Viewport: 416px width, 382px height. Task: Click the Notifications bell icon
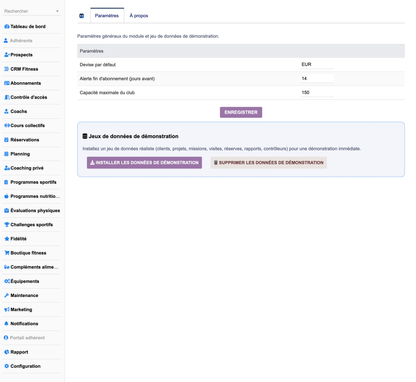[x=6, y=324]
